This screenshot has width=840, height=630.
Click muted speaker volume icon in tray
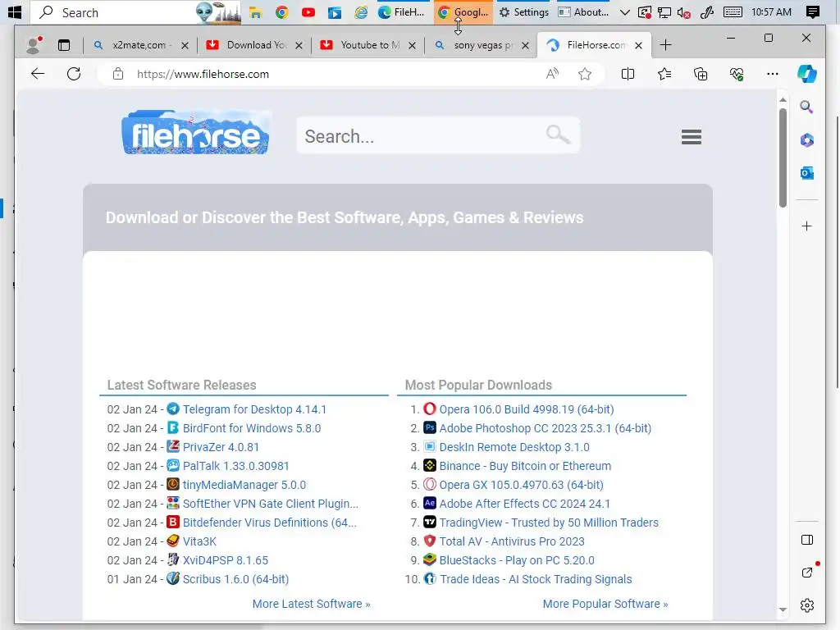click(x=683, y=11)
